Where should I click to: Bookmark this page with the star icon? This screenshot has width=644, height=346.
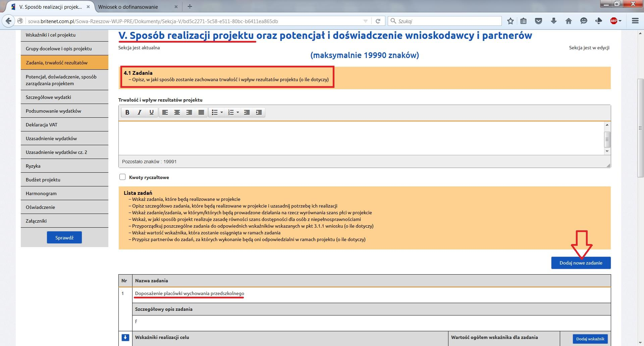point(511,21)
